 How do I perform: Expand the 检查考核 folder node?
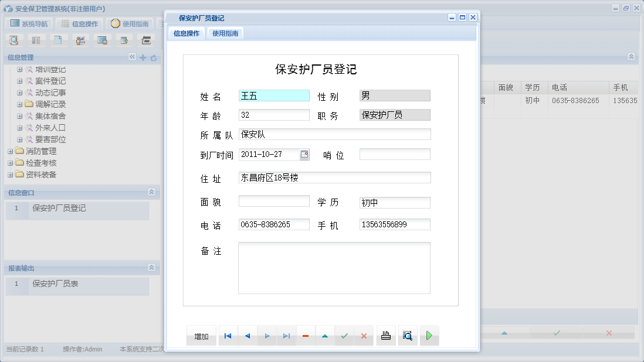[x=9, y=163]
